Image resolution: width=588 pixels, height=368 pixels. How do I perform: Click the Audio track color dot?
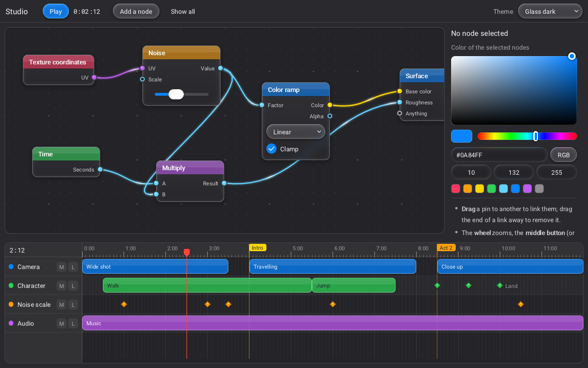11,323
